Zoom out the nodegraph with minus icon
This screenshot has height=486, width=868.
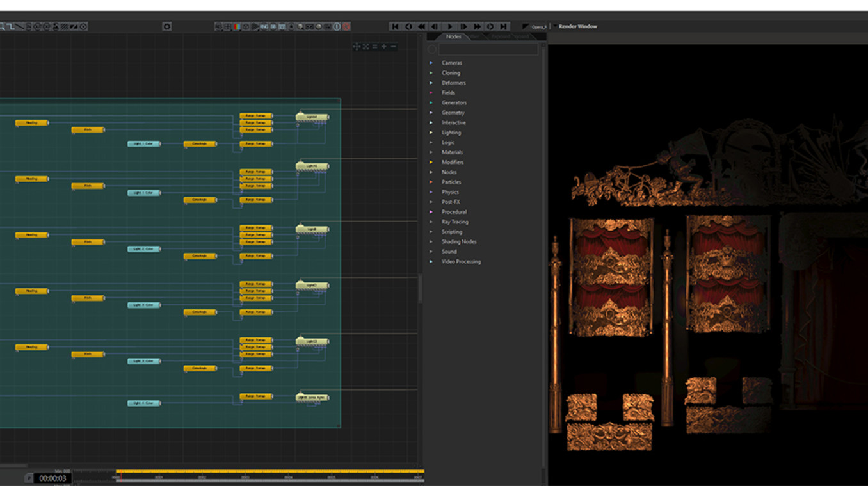(394, 47)
